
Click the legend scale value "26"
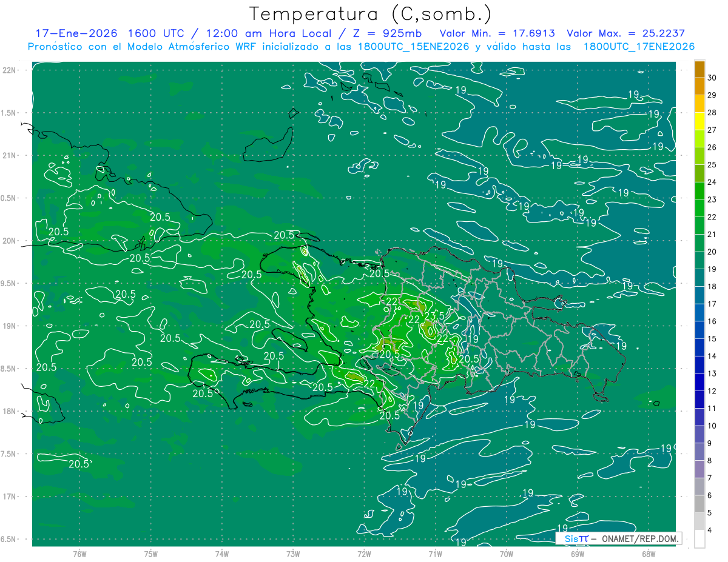[712, 147]
